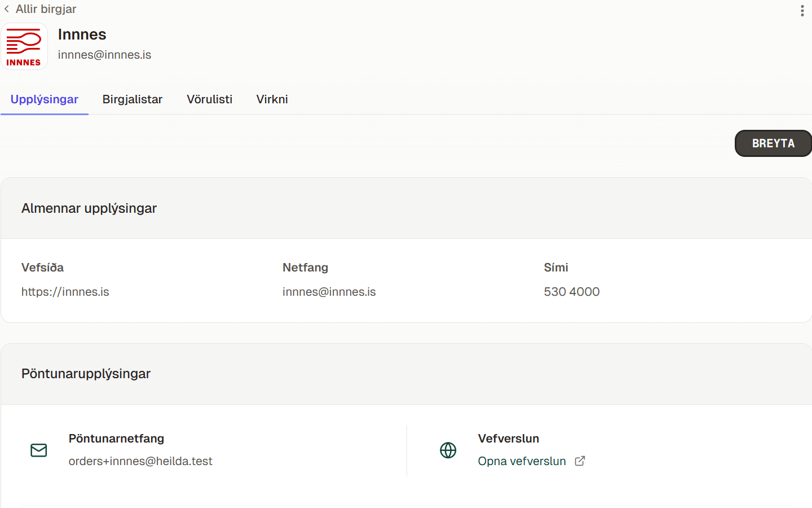Click the phone number 530 4000
The width and height of the screenshot is (812, 508).
pyautogui.click(x=572, y=292)
